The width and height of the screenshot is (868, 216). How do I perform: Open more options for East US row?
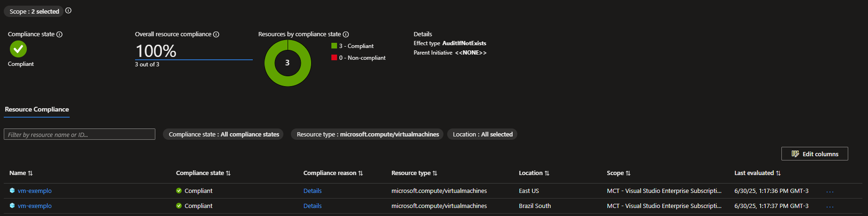(x=830, y=191)
